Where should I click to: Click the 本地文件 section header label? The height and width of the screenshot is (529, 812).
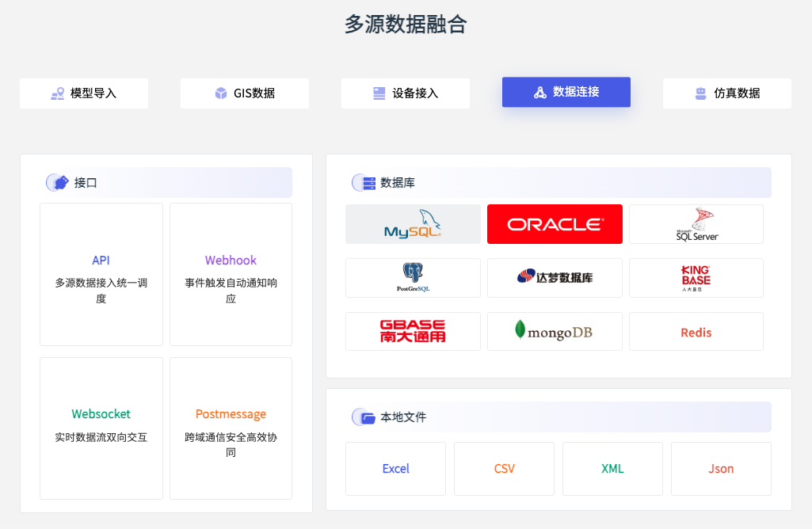pos(403,417)
